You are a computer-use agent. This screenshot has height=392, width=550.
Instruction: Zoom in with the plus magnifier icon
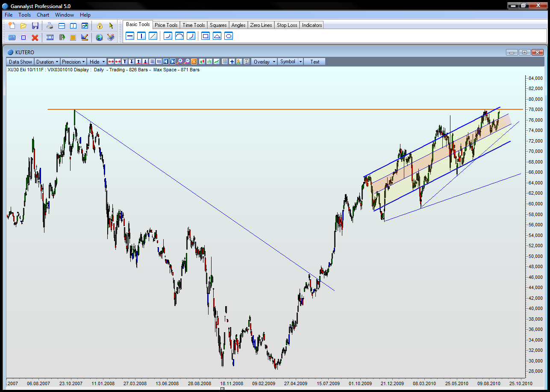[180, 61]
